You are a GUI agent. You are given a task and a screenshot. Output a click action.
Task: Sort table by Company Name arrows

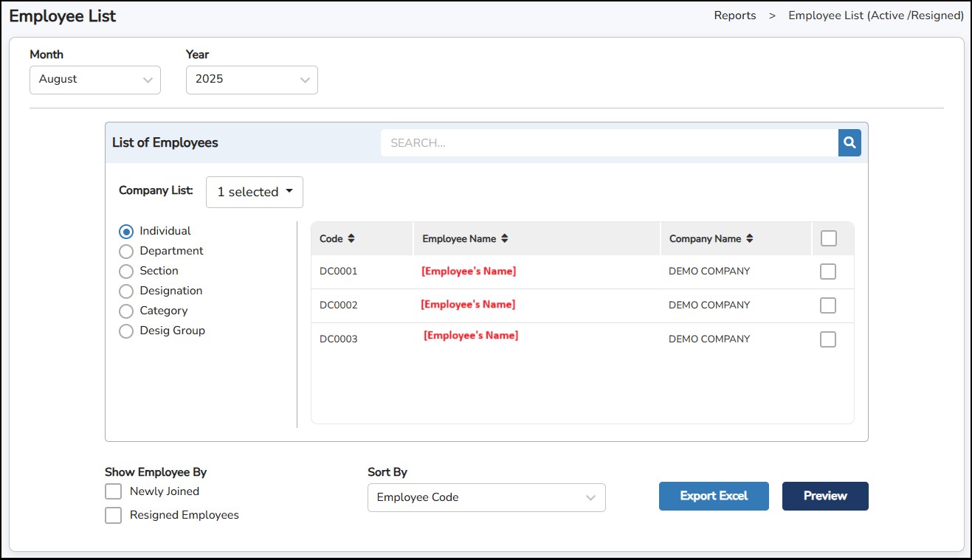point(750,239)
